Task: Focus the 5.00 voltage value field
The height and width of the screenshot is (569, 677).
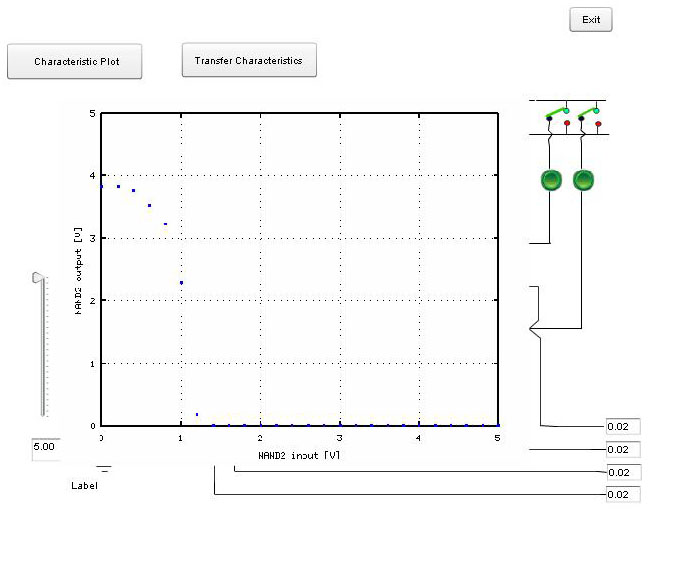Action: (46, 448)
